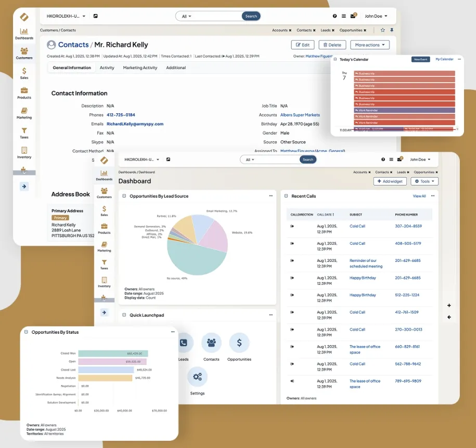Click the help icon in the Dashboard window header
476x448 pixels.
click(383, 159)
